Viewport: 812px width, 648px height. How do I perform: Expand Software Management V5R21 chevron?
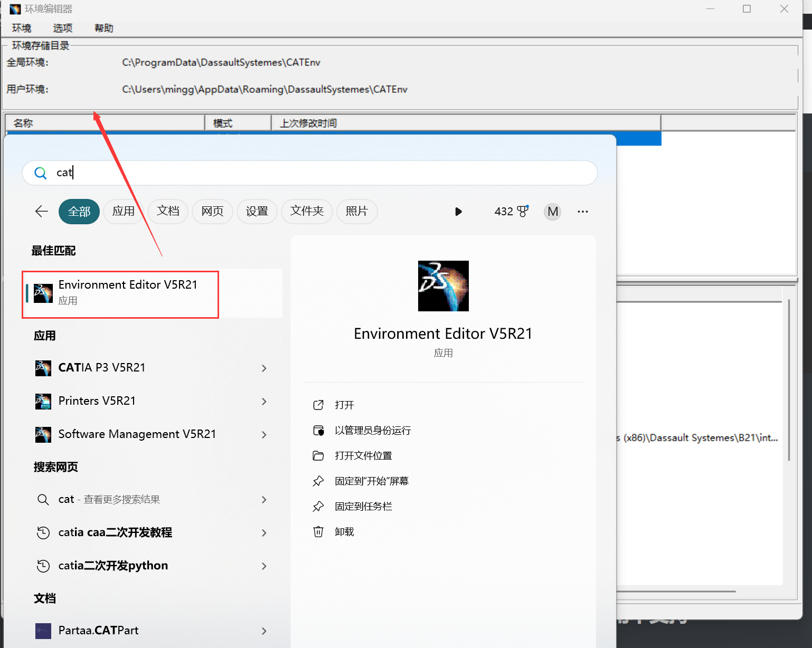(x=265, y=435)
